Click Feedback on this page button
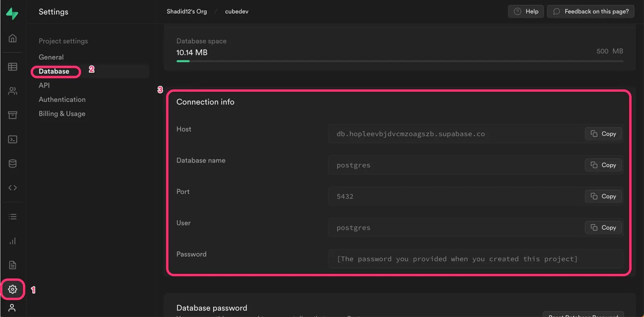The height and width of the screenshot is (317, 644). [590, 11]
